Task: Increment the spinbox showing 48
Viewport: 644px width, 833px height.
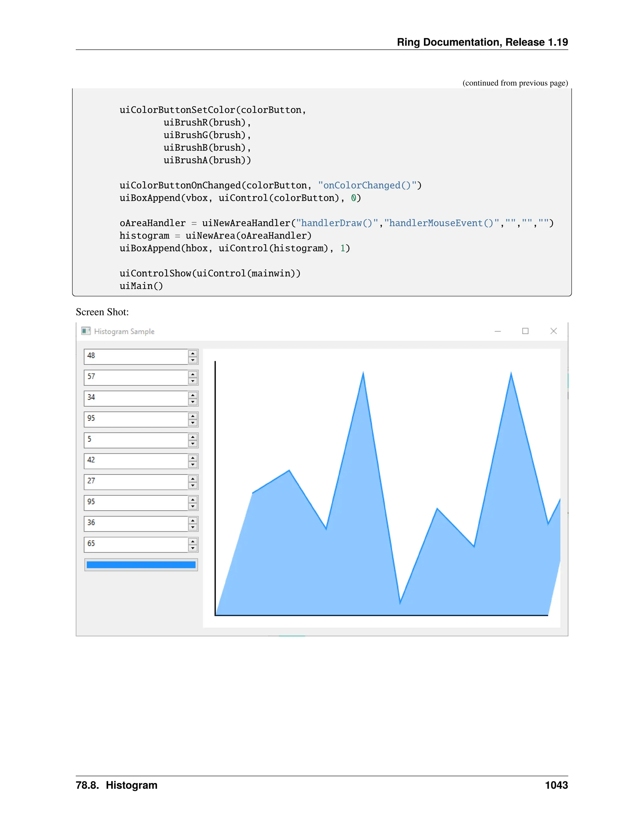Action: click(x=193, y=353)
